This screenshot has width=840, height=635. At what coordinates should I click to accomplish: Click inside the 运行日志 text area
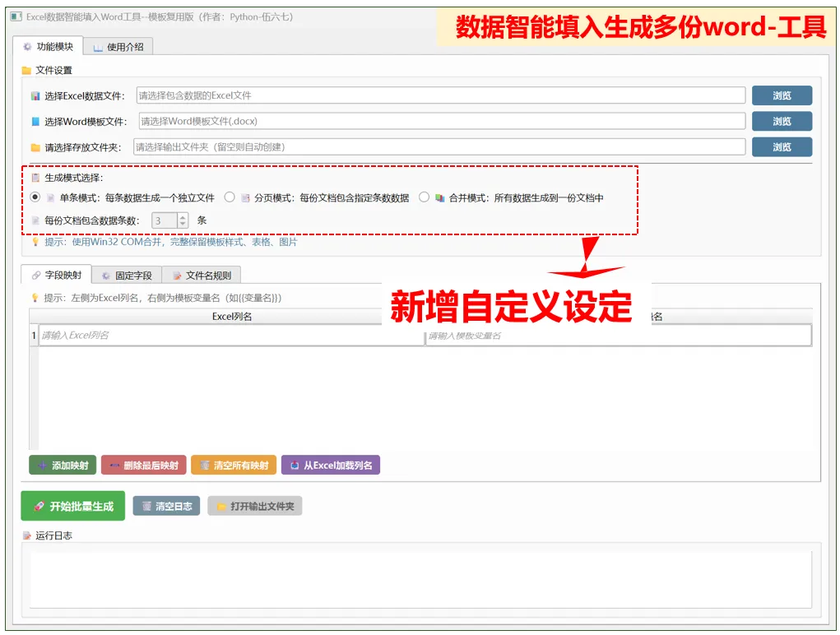click(x=420, y=579)
